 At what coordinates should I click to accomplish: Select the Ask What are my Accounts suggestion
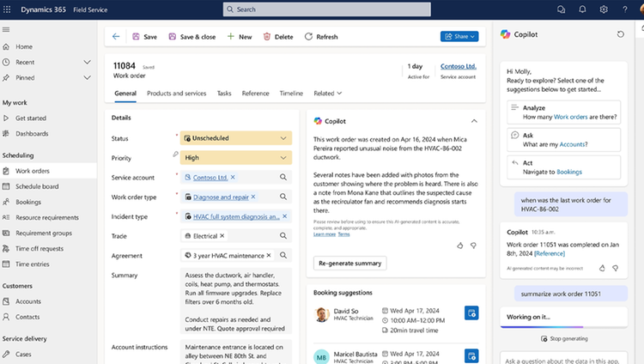coord(563,140)
